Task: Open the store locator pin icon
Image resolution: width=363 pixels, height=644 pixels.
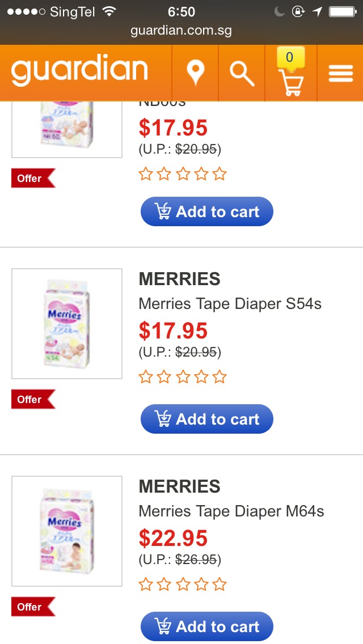Action: (x=195, y=73)
